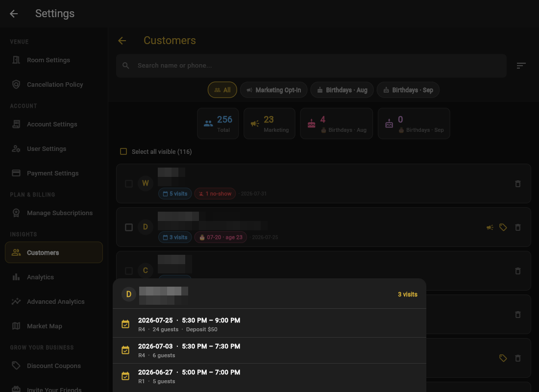Click the 2026-07-31 date text
This screenshot has width=539, height=392.
coord(253,194)
